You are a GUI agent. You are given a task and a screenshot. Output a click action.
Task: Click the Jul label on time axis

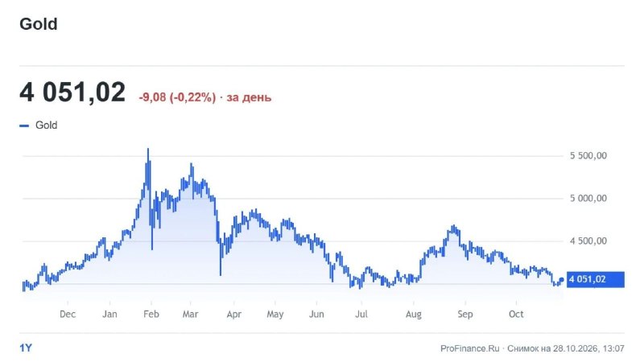[361, 314]
